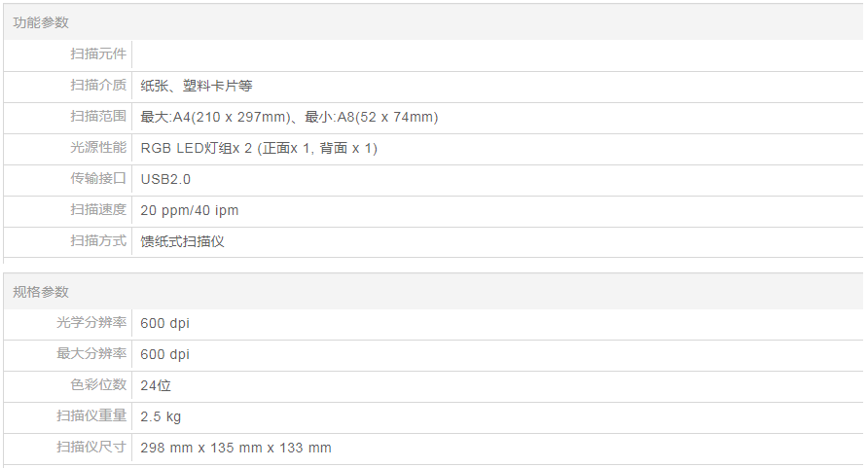Click the 传输接口 label
This screenshot has height=468, width=868.
point(98,179)
